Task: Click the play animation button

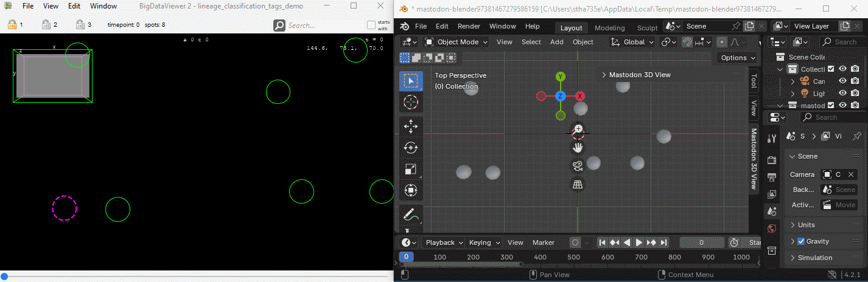Action: tap(639, 242)
